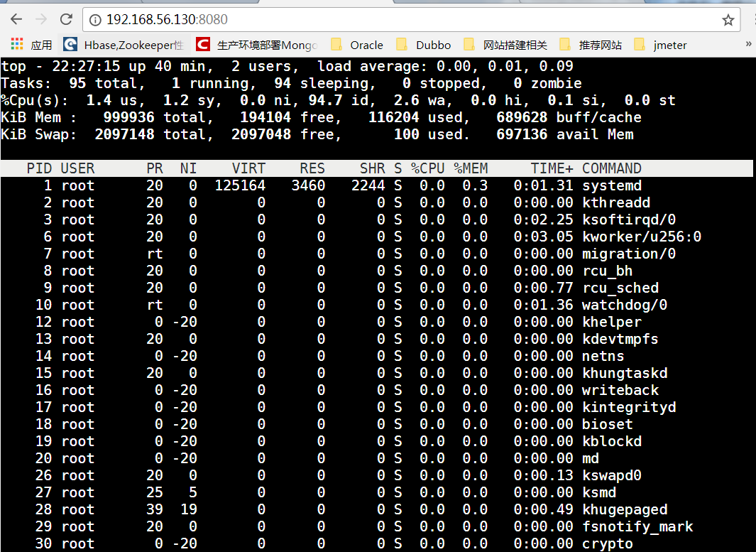This screenshot has width=756, height=552.
Task: Open the 生产环境部署Mongo bookmark
Action: pyautogui.click(x=257, y=45)
